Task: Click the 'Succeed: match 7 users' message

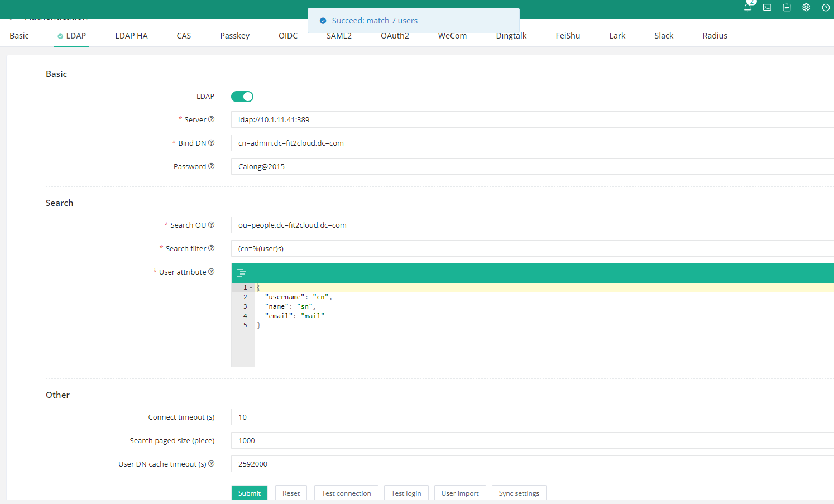Action: point(375,21)
